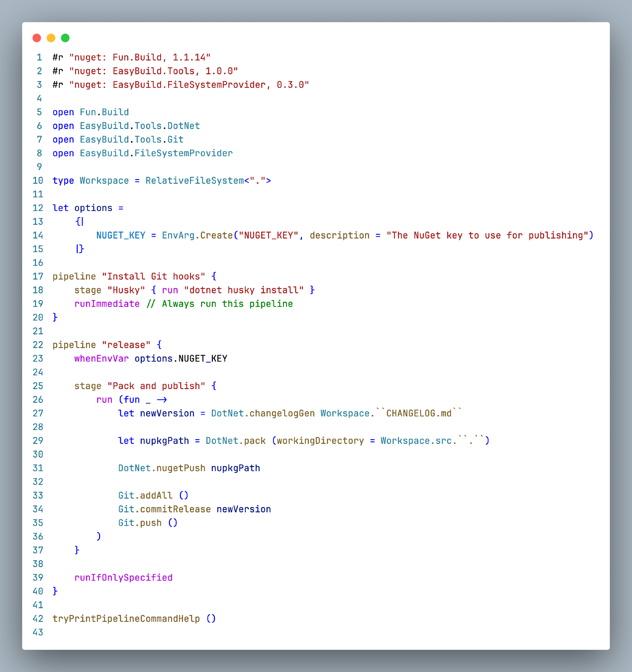The height and width of the screenshot is (672, 632).
Task: Click the yellow minimize window button
Action: point(51,38)
